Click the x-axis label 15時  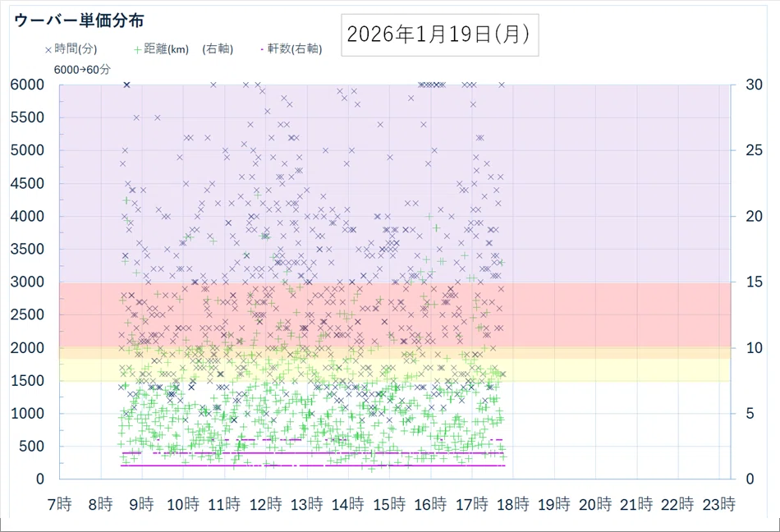389,505
